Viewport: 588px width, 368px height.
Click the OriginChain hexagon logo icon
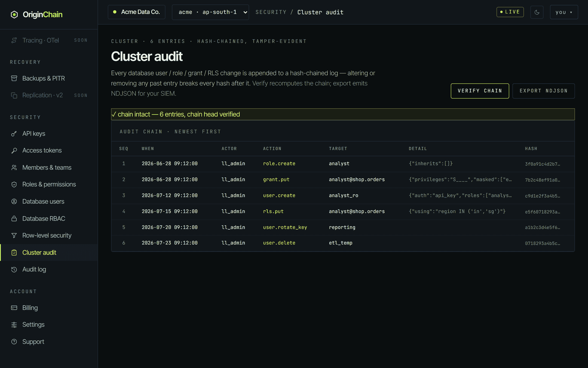(x=14, y=14)
